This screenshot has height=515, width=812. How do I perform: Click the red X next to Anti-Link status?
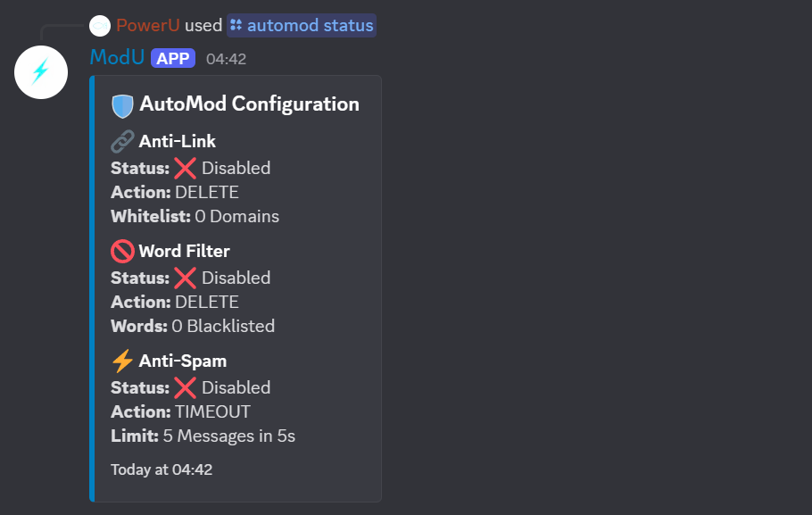click(183, 167)
